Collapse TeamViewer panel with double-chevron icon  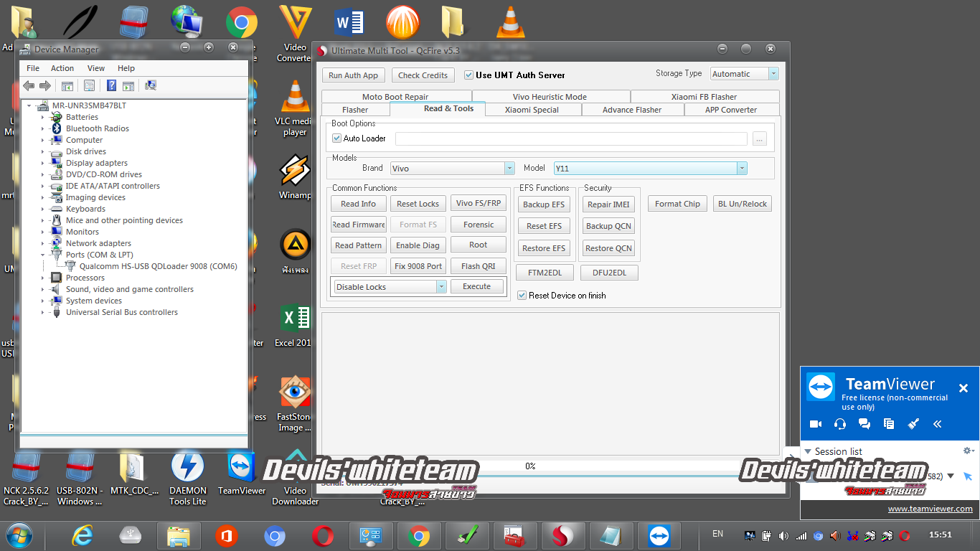click(937, 424)
